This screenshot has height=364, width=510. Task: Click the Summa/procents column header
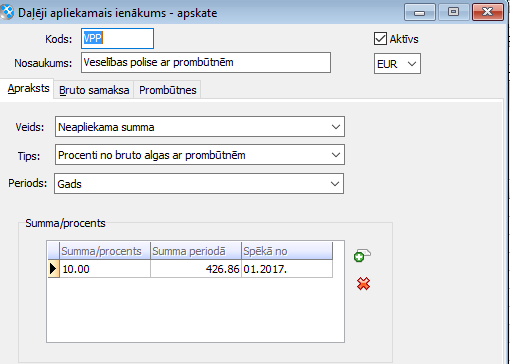click(x=105, y=251)
